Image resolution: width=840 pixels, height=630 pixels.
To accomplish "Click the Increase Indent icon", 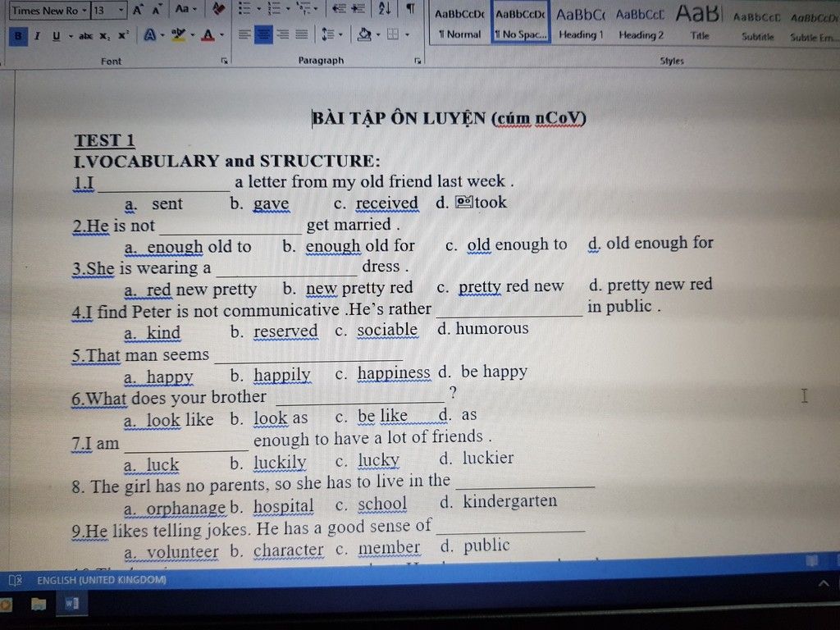I will pyautogui.click(x=358, y=8).
